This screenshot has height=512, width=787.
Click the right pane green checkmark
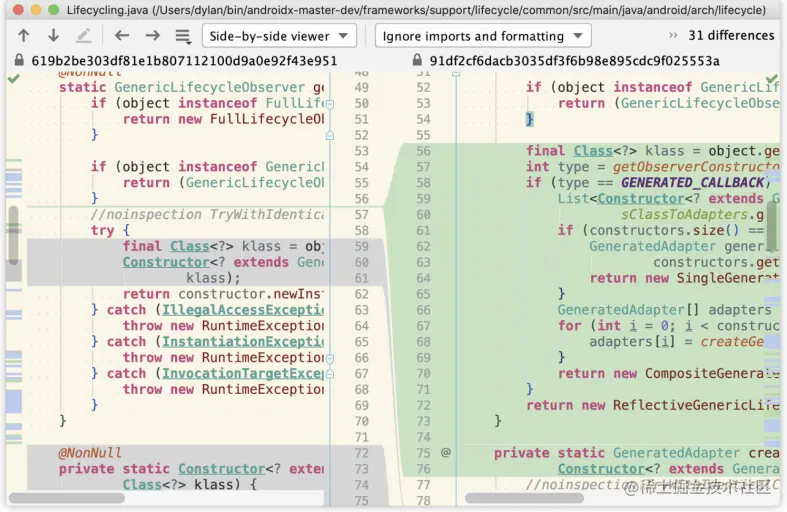pos(772,78)
